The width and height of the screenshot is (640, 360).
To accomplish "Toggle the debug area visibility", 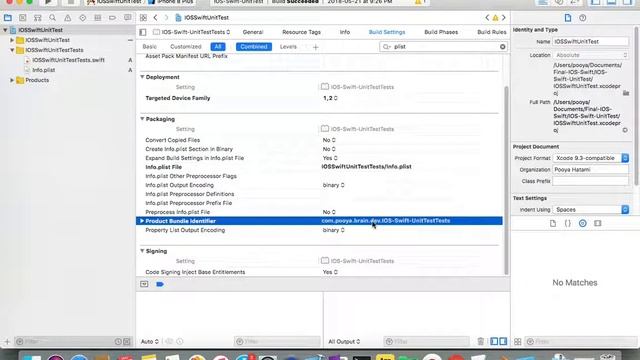I will [144, 284].
